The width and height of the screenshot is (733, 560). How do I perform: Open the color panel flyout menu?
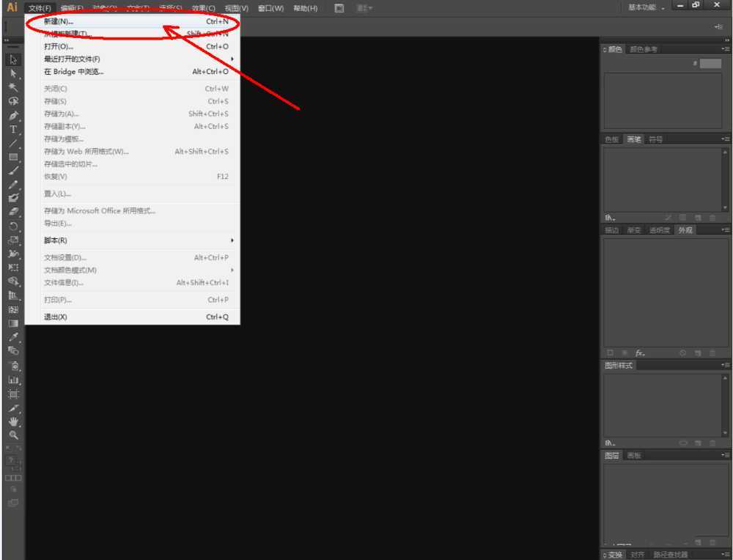tap(725, 49)
